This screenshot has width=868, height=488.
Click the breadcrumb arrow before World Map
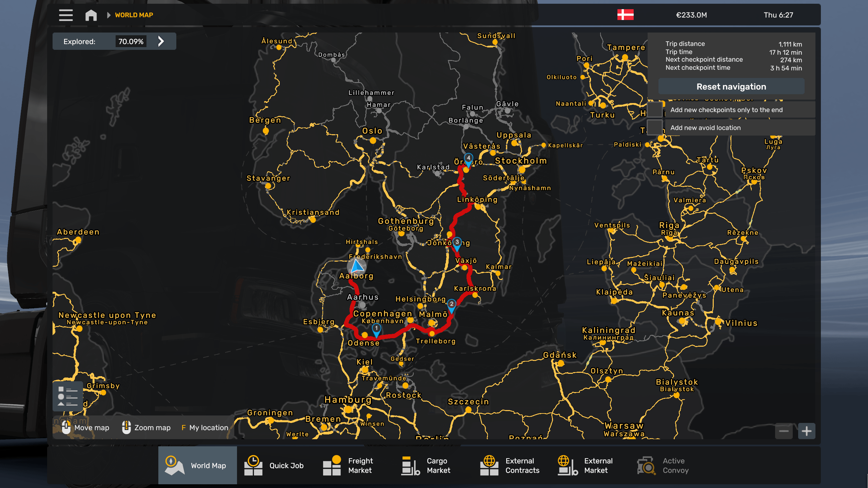click(108, 15)
